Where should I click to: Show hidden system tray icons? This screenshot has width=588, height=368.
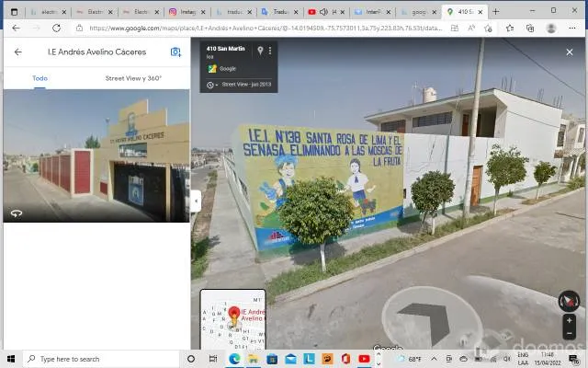pos(434,359)
